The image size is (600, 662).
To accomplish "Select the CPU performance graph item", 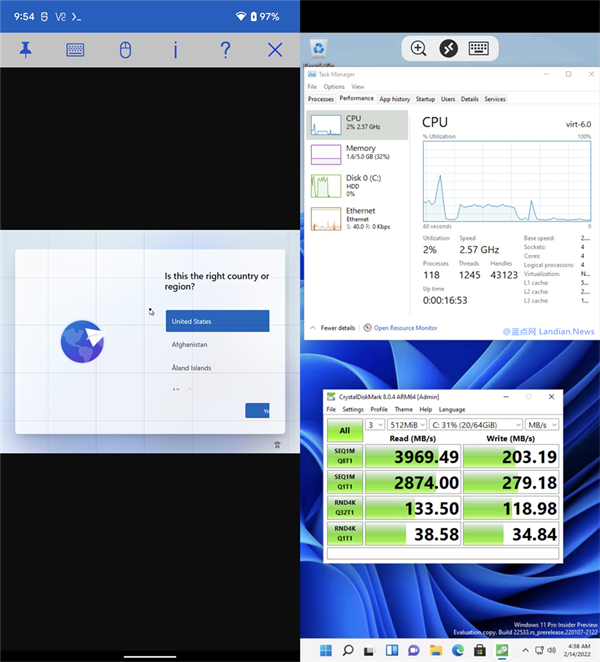I will (x=357, y=125).
